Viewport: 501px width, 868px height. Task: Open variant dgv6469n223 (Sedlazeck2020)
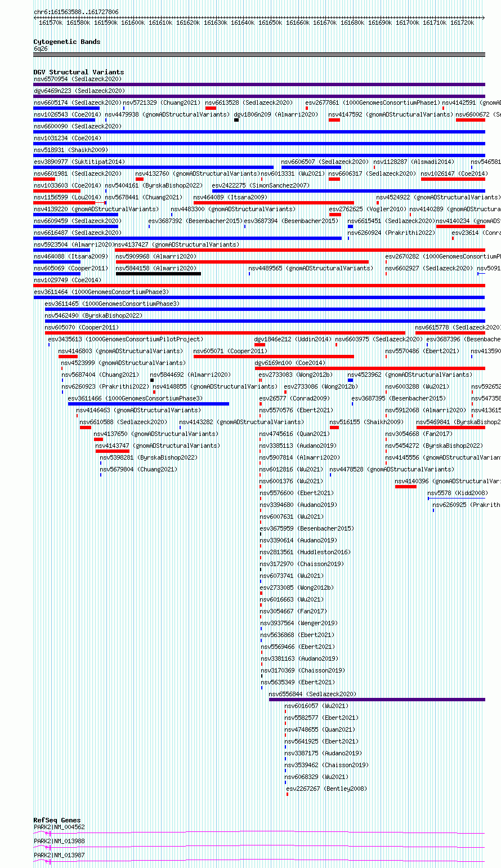tap(79, 91)
